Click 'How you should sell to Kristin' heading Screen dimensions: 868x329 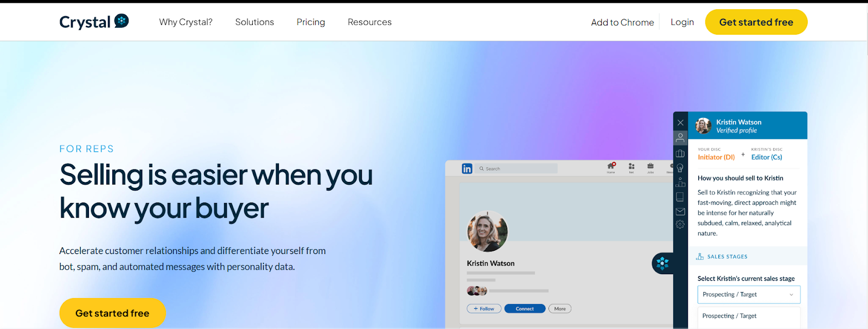[x=741, y=178]
